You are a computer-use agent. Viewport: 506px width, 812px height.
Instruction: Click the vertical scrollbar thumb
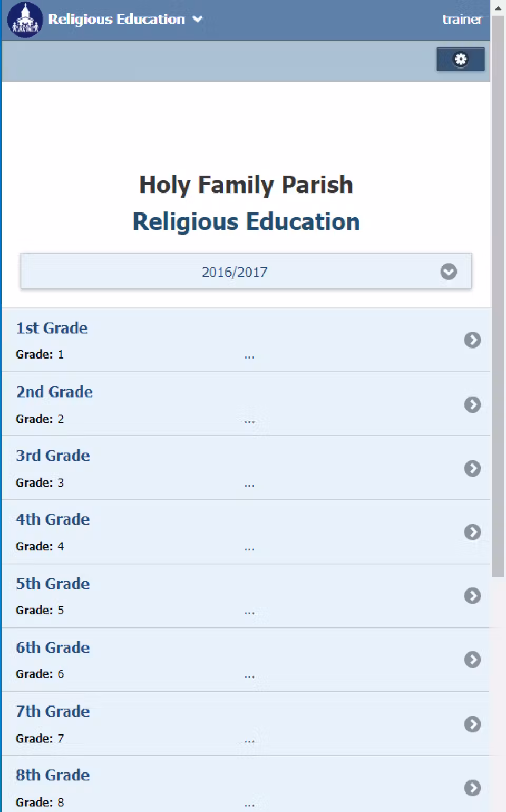click(x=498, y=295)
